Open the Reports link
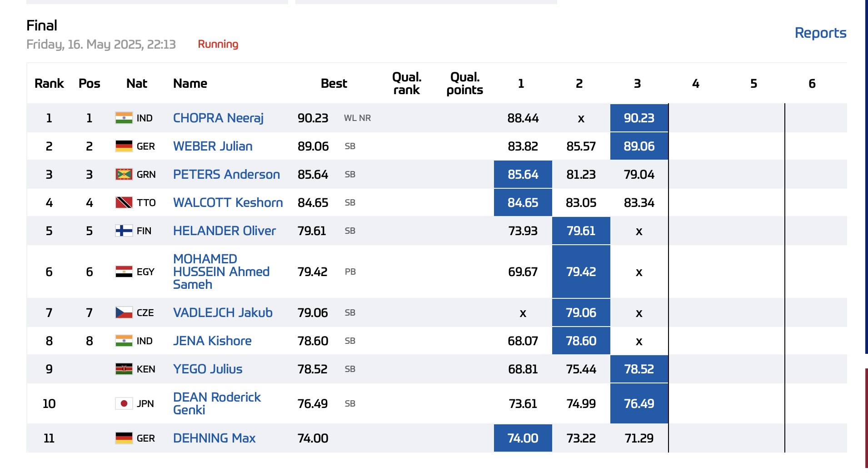 pos(820,33)
